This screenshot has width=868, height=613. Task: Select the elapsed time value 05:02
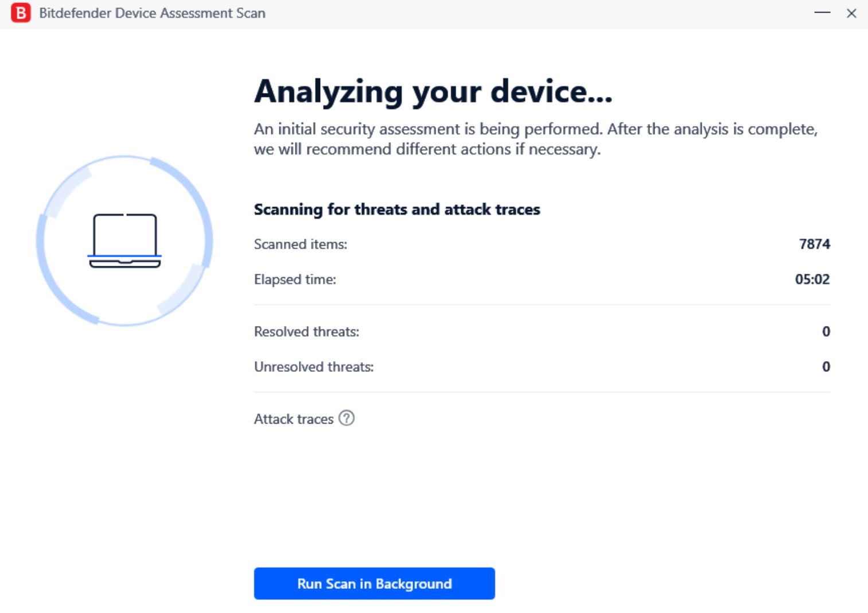click(x=812, y=279)
